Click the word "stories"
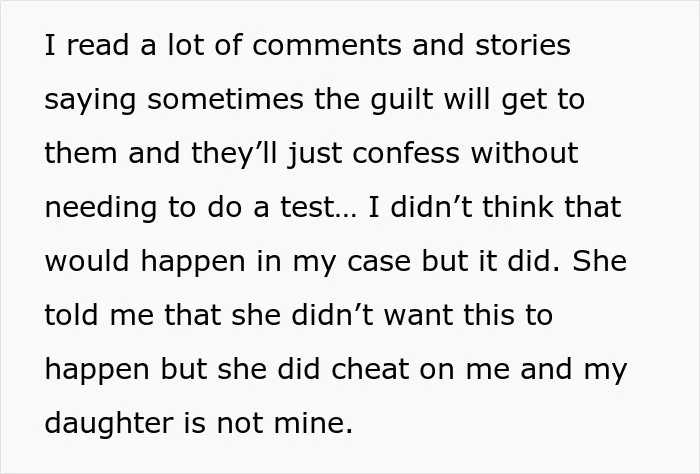The height and width of the screenshot is (474, 700). click(x=523, y=45)
